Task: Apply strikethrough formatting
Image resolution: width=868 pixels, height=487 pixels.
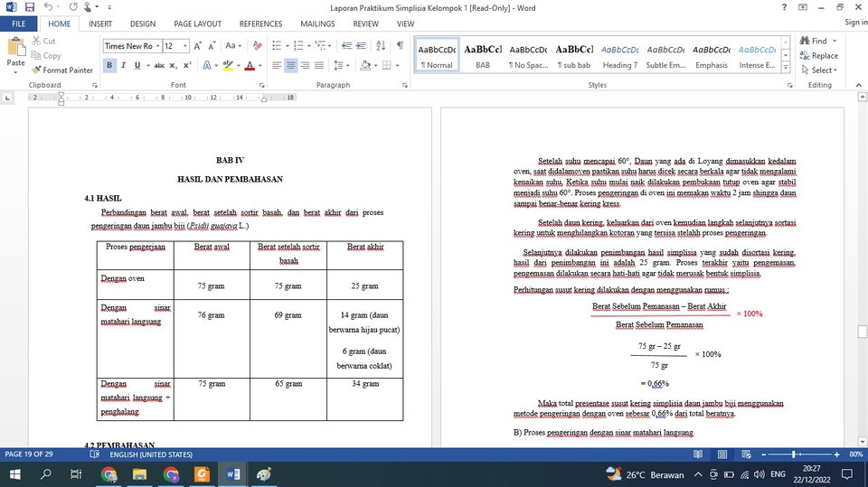Action: (x=159, y=65)
